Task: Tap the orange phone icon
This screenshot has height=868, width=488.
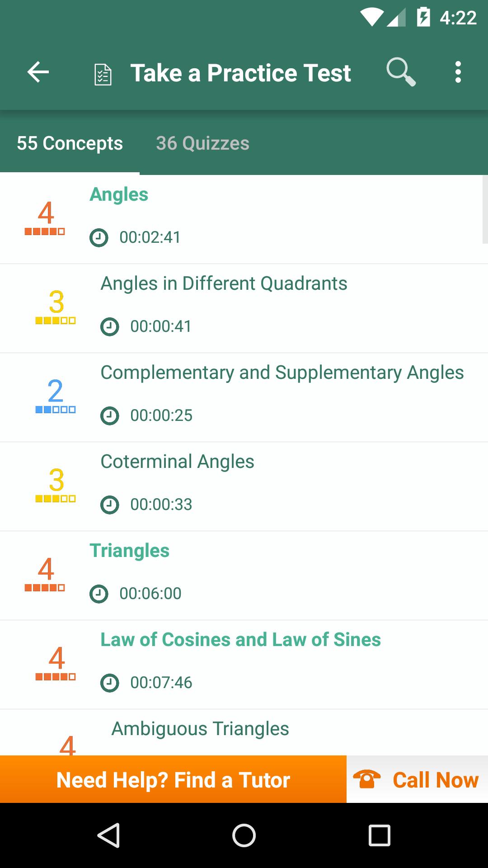Action: pyautogui.click(x=366, y=779)
